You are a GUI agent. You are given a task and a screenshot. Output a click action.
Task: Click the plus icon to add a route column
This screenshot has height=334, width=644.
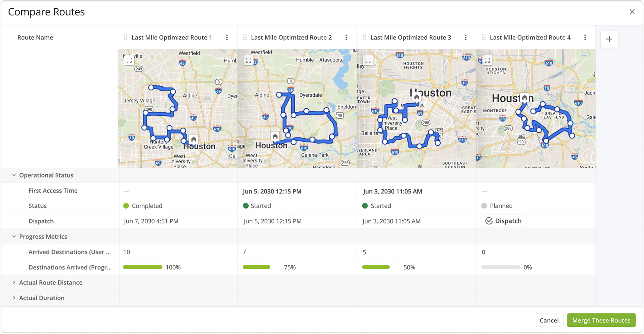tap(609, 39)
